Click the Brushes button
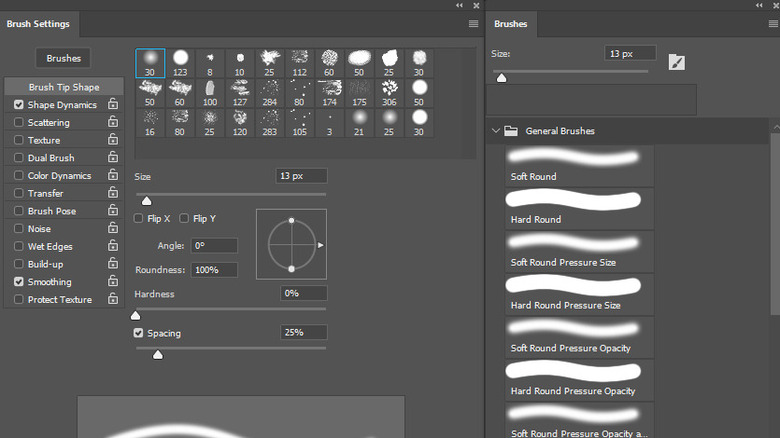 tap(64, 58)
